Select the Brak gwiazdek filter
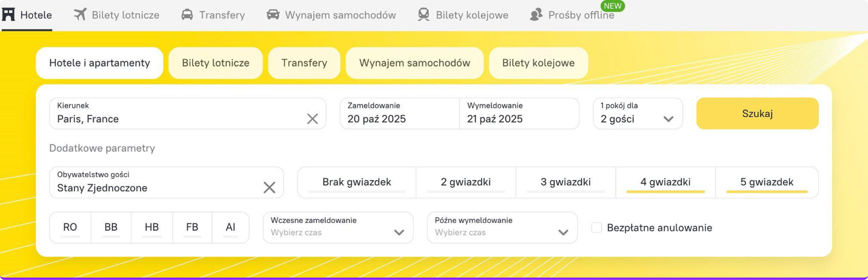This screenshot has width=868, height=280. 357,182
